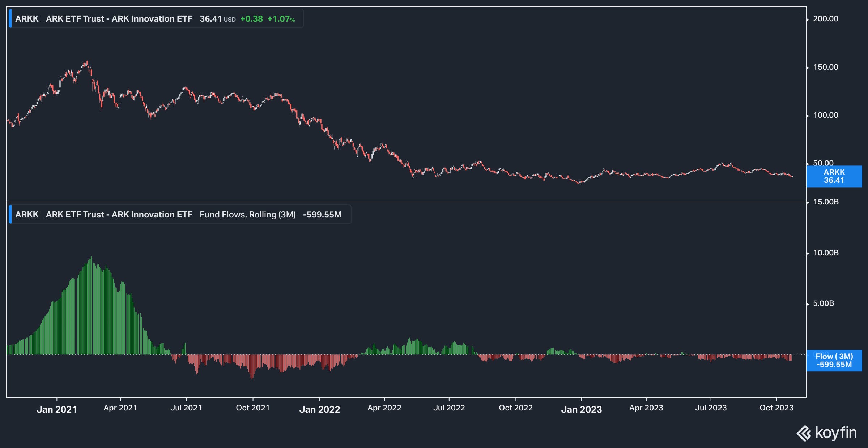
Task: Click the Jul 2023 date label
Action: 711,408
